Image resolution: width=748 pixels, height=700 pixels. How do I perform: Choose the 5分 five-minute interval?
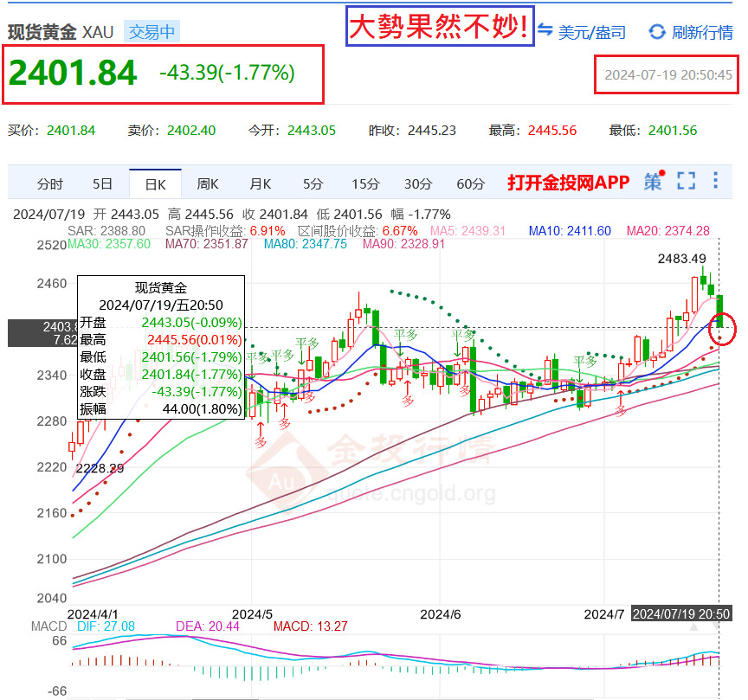[x=313, y=183]
